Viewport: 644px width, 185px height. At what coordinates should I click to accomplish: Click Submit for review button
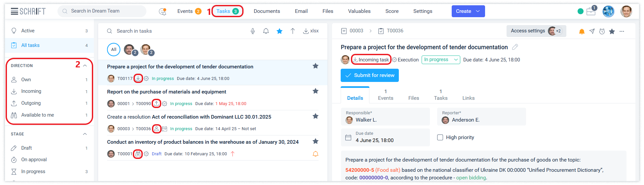coord(370,75)
